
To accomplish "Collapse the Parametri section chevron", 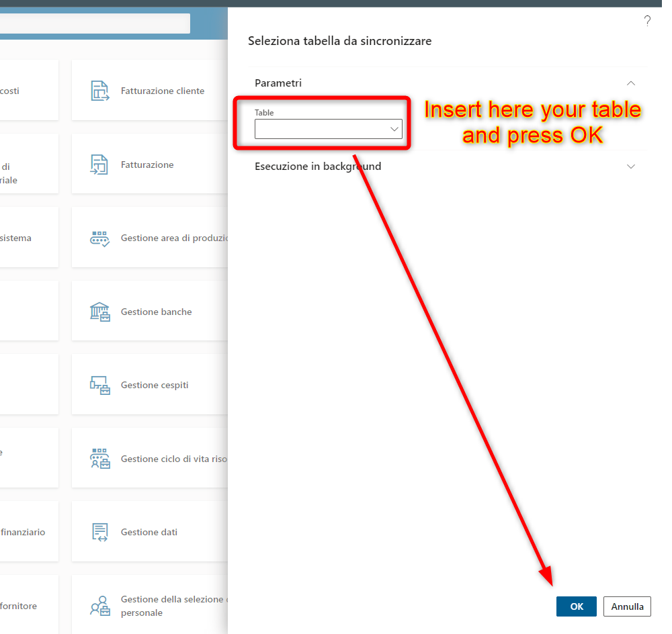I will tap(630, 83).
